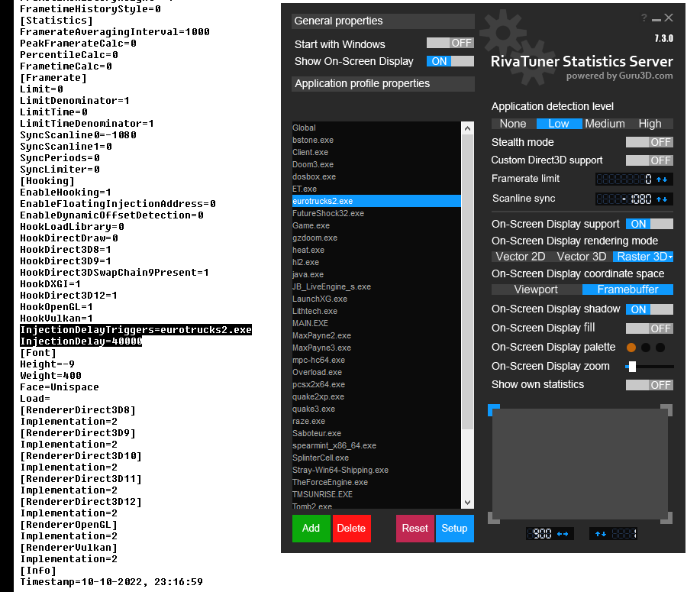700x592 pixels.
Task: Toggle Show On-Screen Display switch
Action: [450, 61]
